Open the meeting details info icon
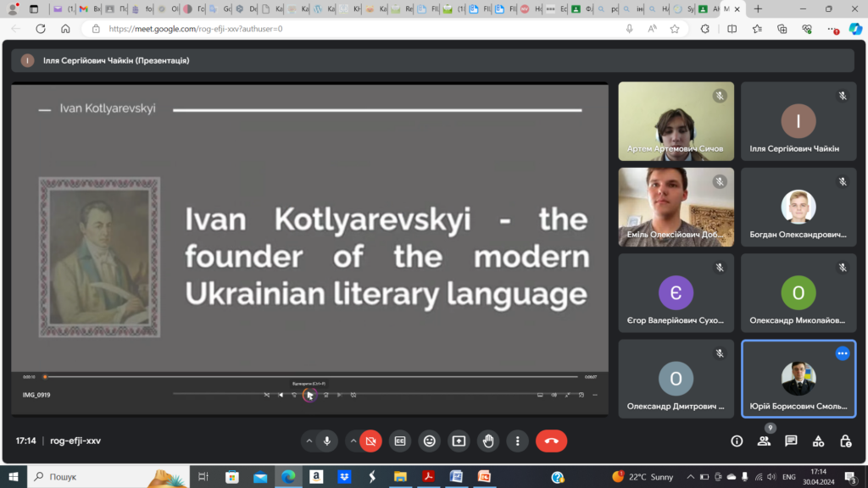The width and height of the screenshot is (868, 488). tap(737, 441)
